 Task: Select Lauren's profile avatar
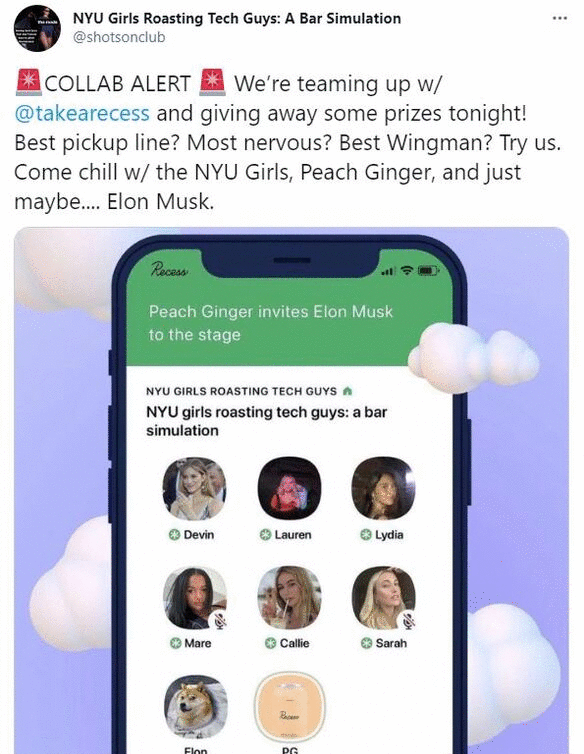289,489
